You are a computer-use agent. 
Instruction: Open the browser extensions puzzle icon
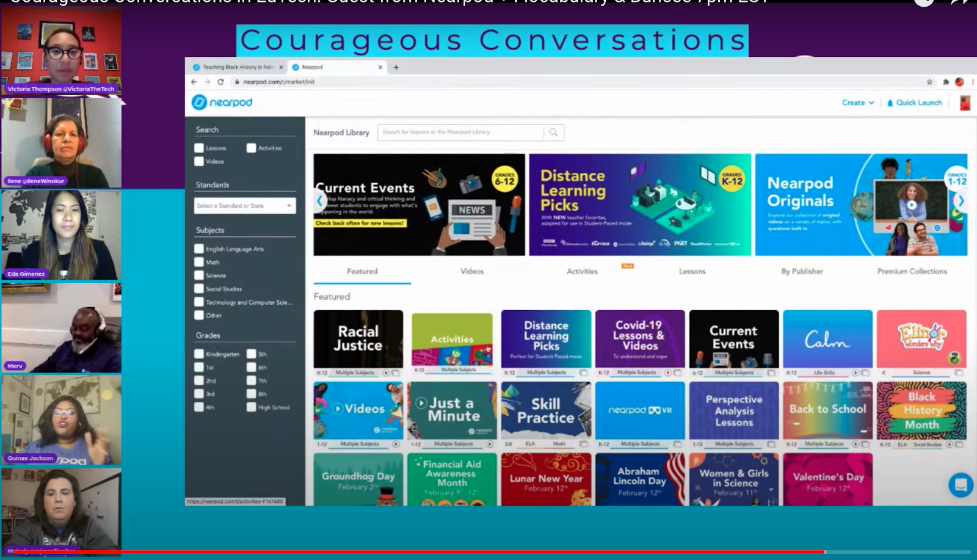click(x=946, y=82)
